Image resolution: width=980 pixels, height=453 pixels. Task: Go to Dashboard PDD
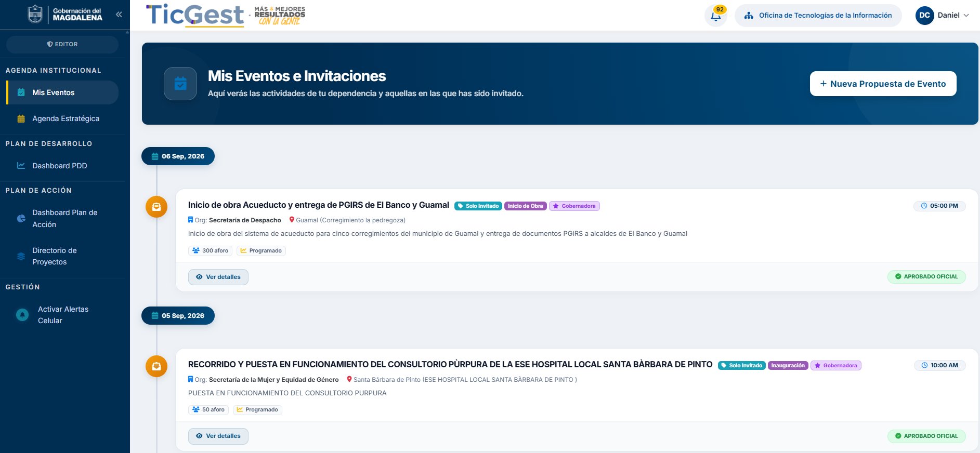click(x=62, y=166)
